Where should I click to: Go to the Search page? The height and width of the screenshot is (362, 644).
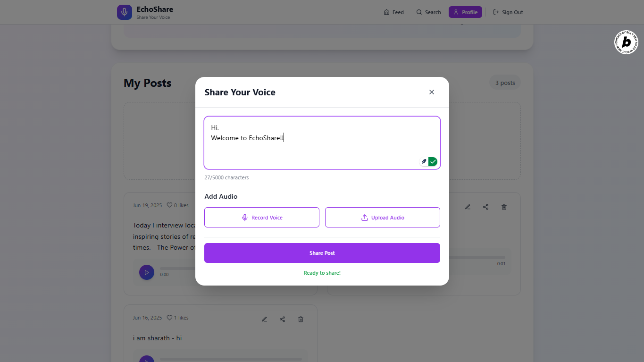[428, 12]
